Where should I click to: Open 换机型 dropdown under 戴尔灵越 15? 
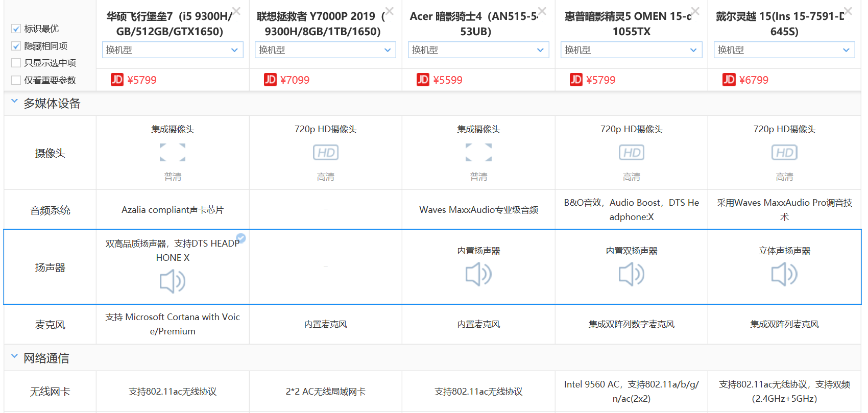click(x=784, y=50)
